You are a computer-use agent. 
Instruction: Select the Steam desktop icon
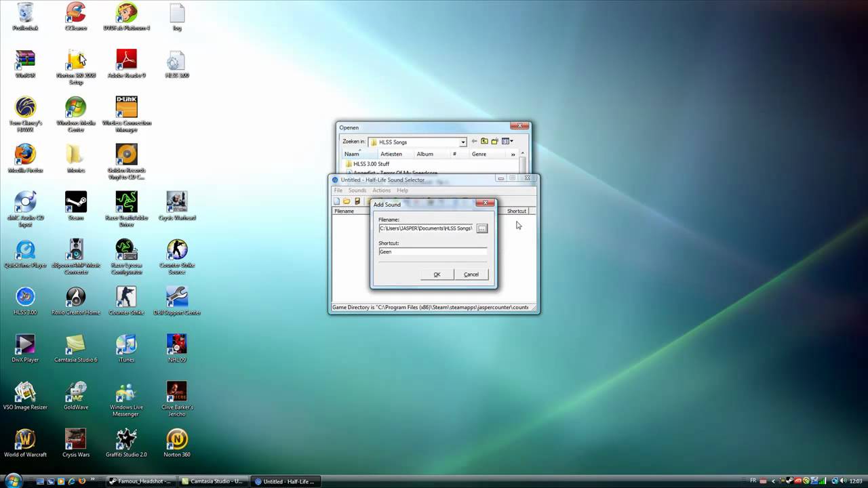pyautogui.click(x=76, y=207)
